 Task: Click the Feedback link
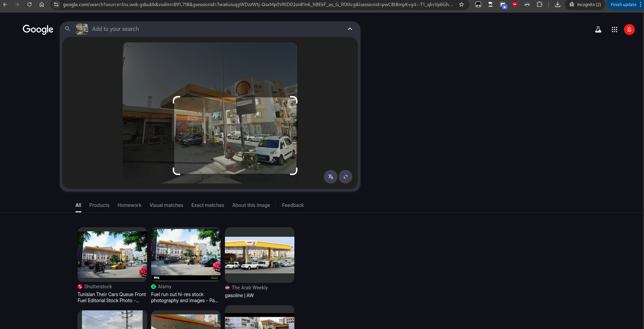[293, 205]
